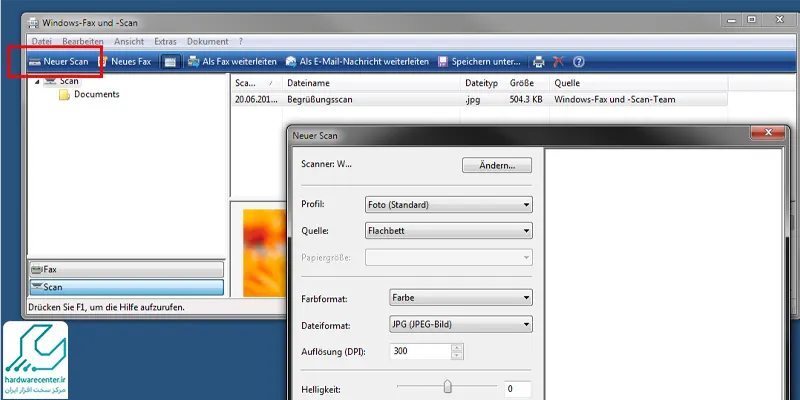Open the Dokument menu

point(208,41)
